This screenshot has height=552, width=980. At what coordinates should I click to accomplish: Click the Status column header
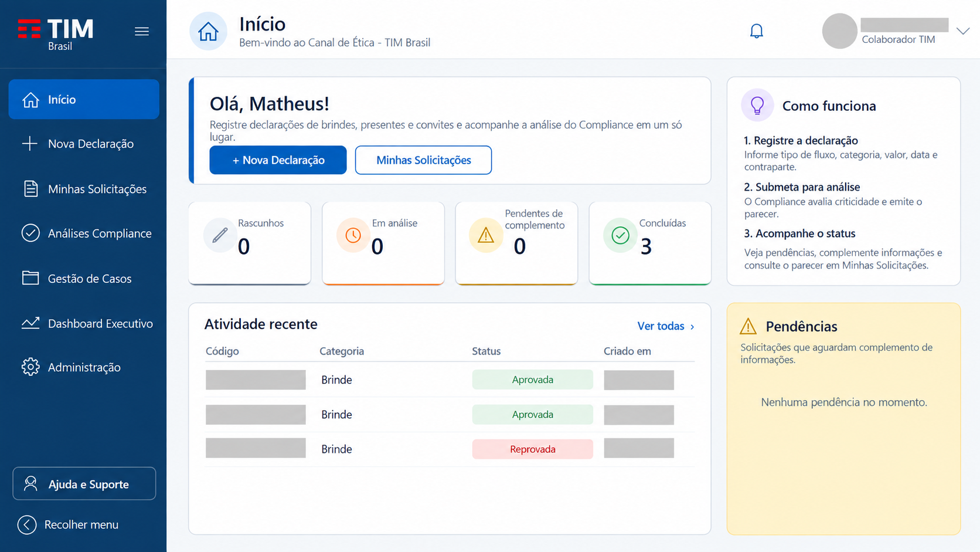486,351
